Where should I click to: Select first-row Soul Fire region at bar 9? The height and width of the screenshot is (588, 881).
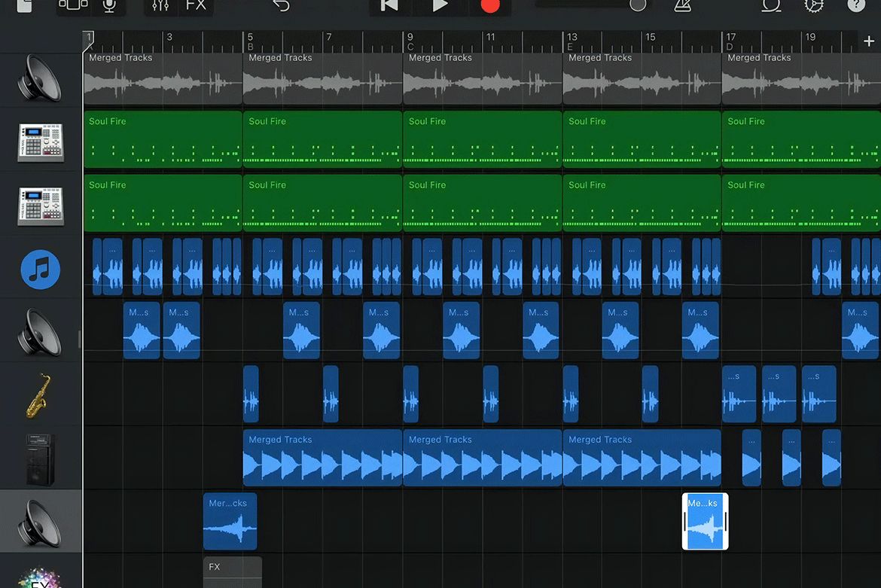coord(483,139)
